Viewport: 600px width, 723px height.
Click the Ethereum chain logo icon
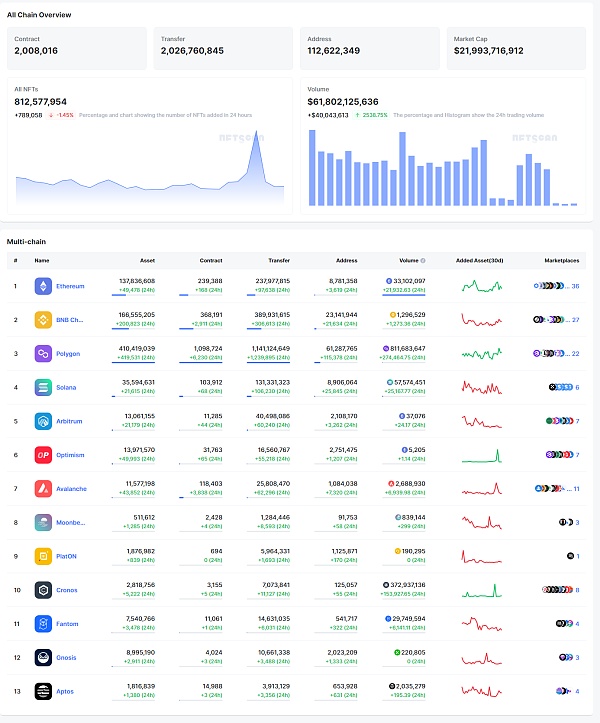43,286
